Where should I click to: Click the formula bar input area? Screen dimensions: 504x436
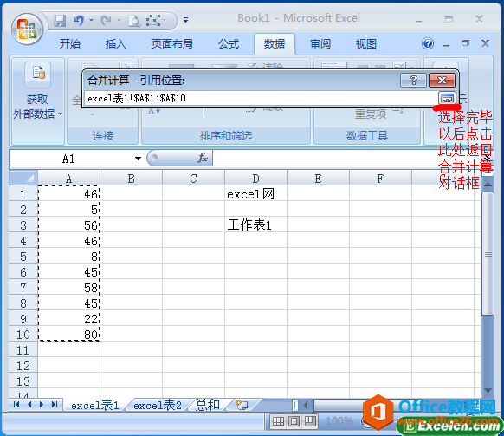click(347, 158)
